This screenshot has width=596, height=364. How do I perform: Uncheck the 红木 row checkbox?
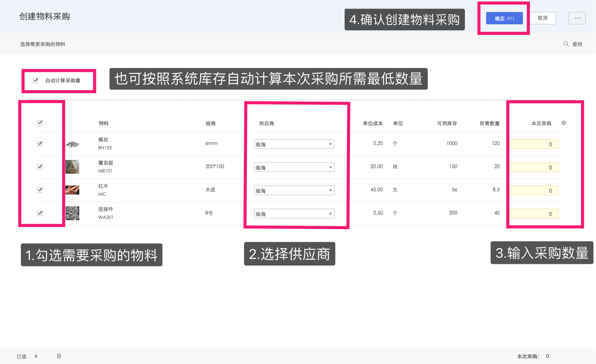(x=40, y=190)
